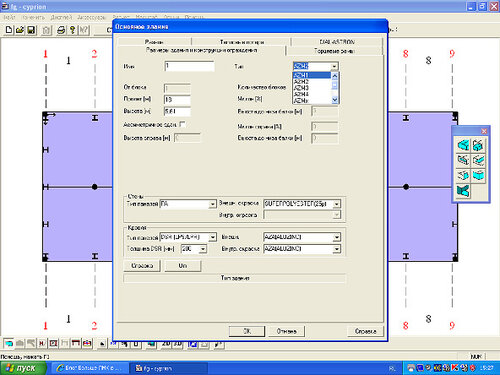The width and height of the screenshot is (500, 375).
Task: Select the building dimensions and cladding tab
Action: (x=201, y=50)
